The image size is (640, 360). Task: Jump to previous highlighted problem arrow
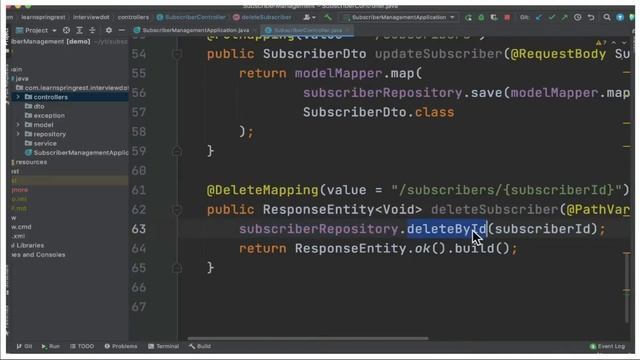(613, 42)
